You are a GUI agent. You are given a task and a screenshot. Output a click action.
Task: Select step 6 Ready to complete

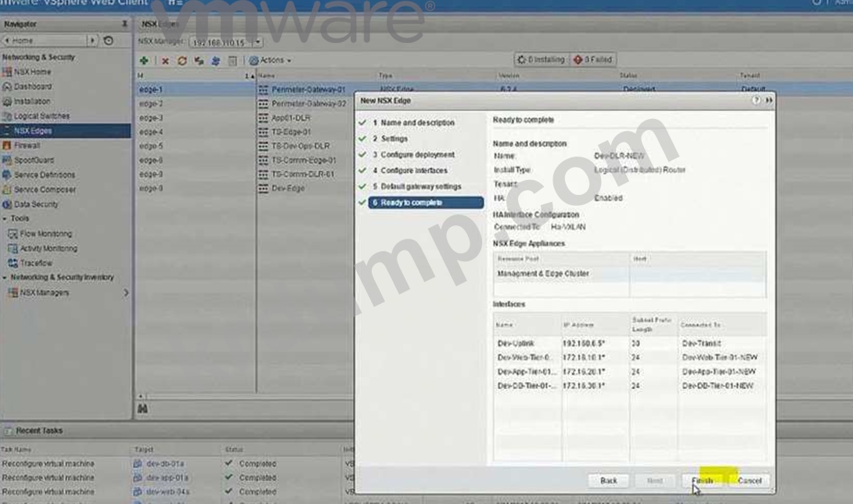point(426,203)
